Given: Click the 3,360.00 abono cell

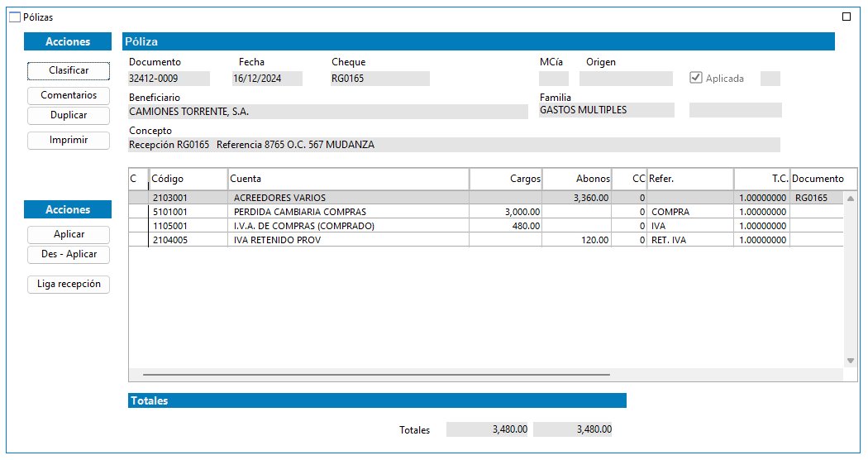Looking at the screenshot, I should [x=577, y=198].
